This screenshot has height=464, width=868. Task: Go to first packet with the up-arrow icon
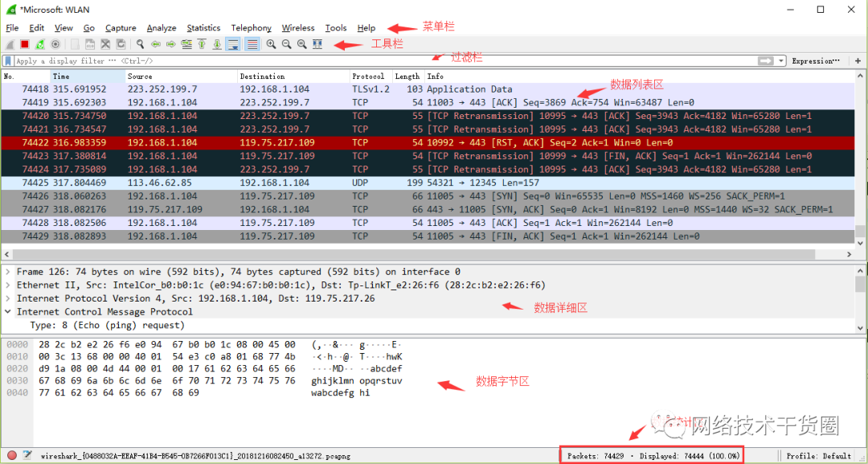(202, 44)
